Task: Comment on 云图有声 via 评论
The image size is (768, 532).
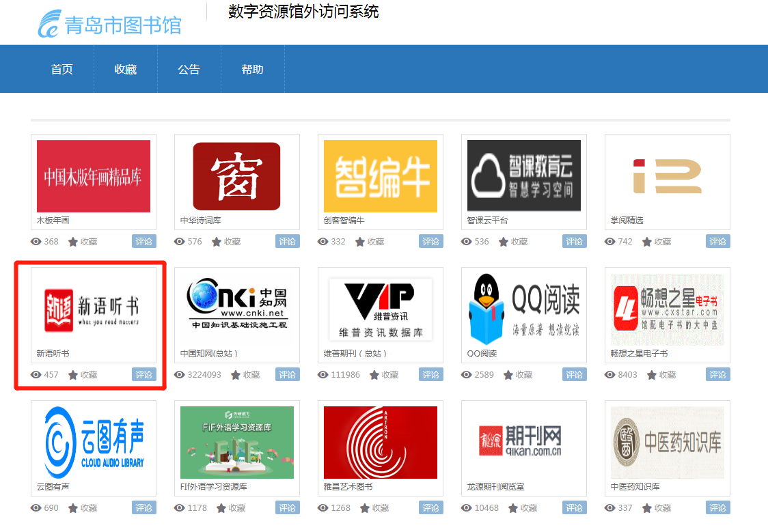Action: (x=144, y=507)
